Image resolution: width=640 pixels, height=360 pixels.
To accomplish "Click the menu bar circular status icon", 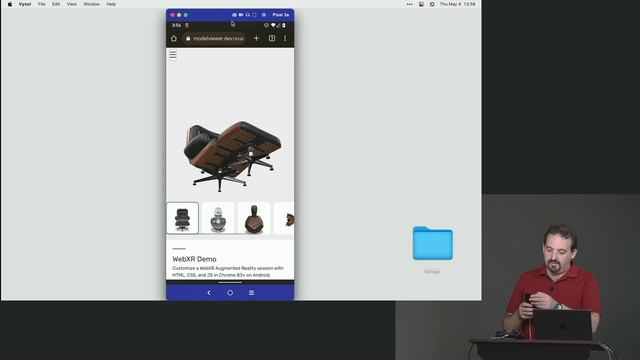I will coord(432,4).
